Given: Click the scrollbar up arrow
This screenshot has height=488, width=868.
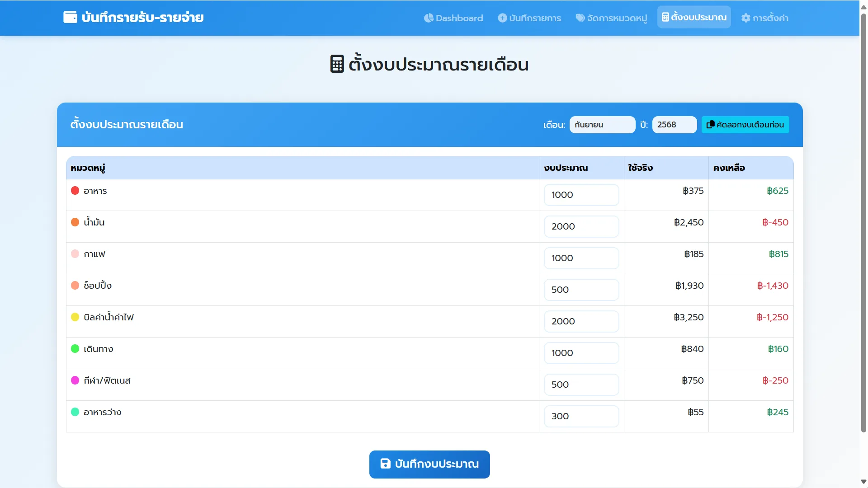Looking at the screenshot, I should [x=863, y=6].
